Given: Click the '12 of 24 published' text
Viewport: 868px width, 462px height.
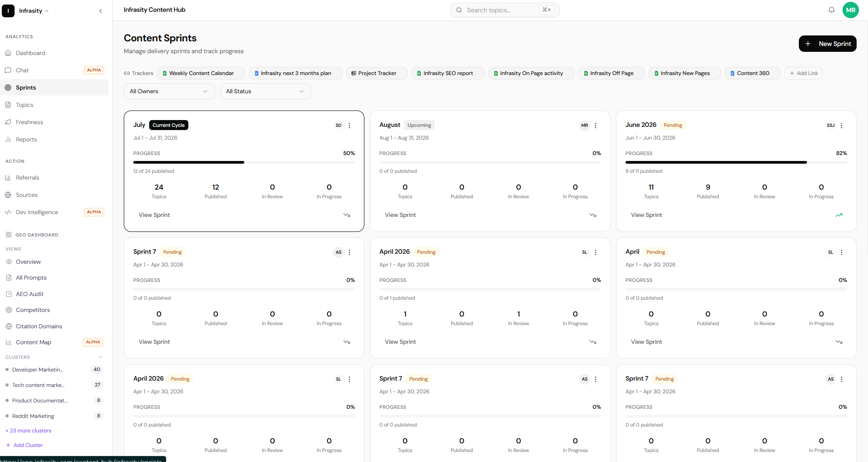Looking at the screenshot, I should point(154,171).
